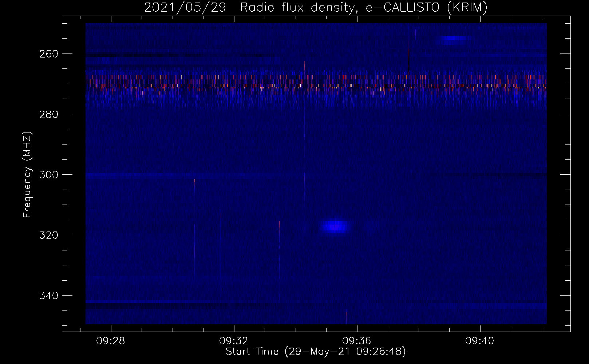Click the 260 frequency tick label
Image resolution: width=589 pixels, height=364 pixels.
(x=49, y=54)
